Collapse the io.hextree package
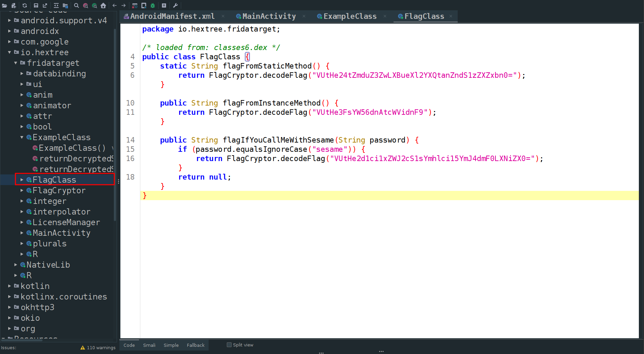Image resolution: width=644 pixels, height=354 pixels. [x=10, y=52]
